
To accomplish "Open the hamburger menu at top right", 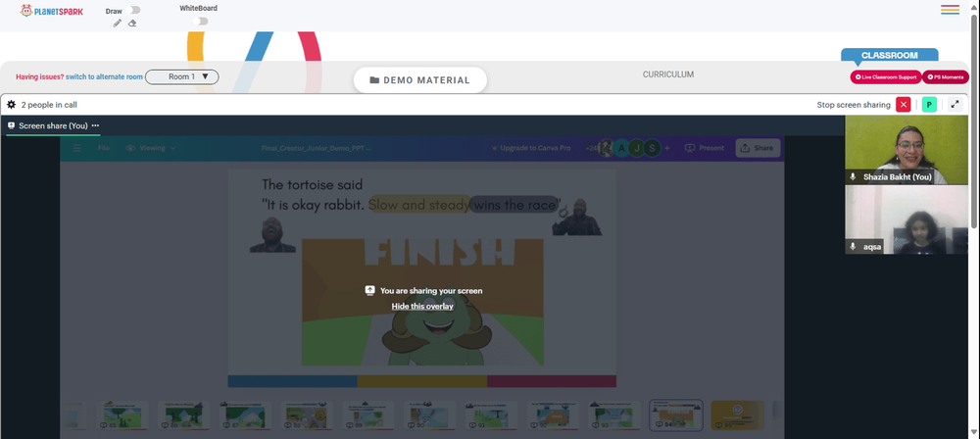I will [x=950, y=10].
